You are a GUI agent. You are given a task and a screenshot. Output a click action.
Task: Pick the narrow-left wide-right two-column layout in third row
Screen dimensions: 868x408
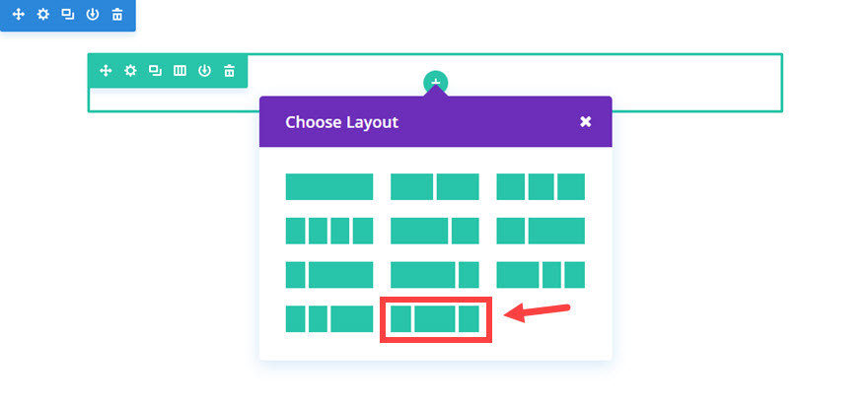329,274
